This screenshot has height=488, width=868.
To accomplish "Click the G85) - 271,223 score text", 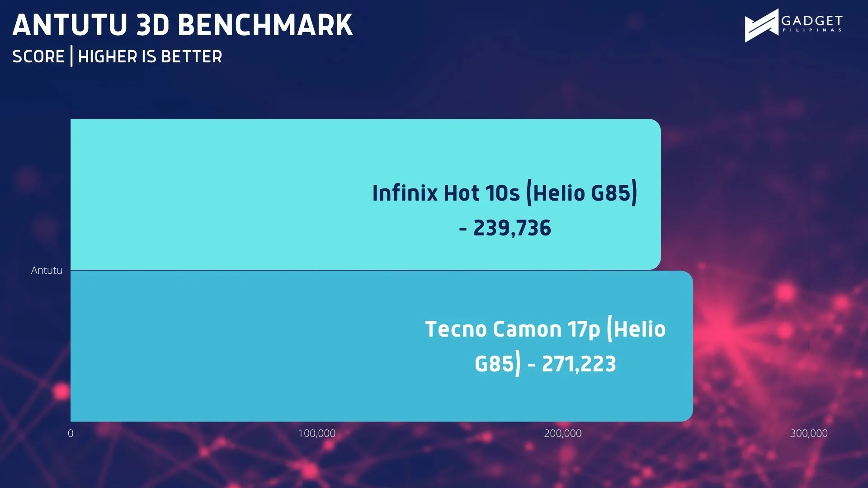I will 545,364.
